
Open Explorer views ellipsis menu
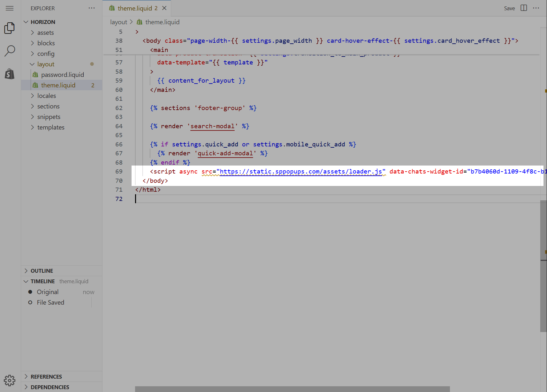click(x=92, y=8)
